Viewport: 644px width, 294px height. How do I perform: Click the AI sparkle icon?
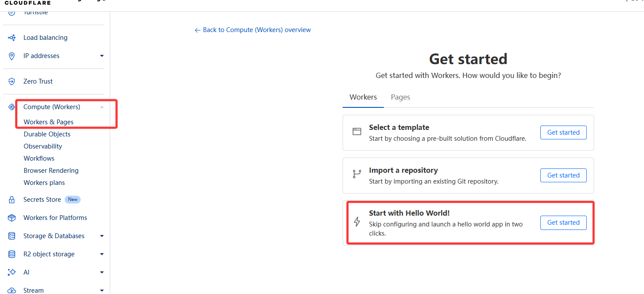(x=12, y=272)
